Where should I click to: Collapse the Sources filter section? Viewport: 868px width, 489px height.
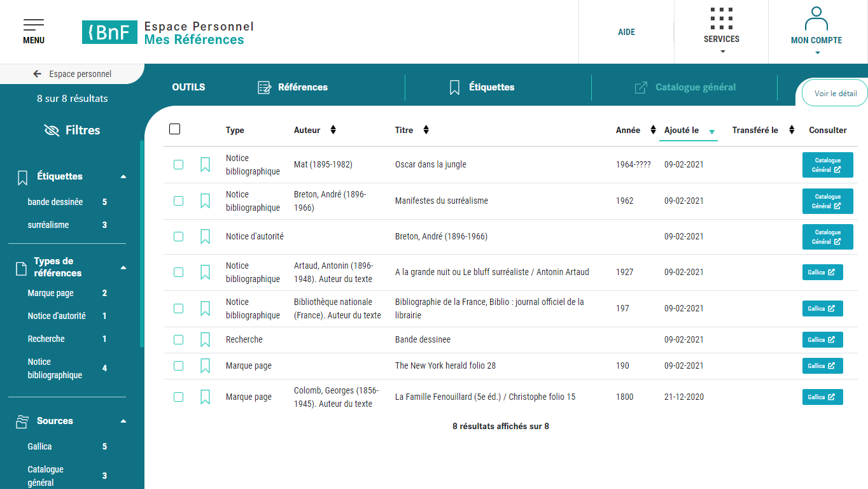pos(123,421)
